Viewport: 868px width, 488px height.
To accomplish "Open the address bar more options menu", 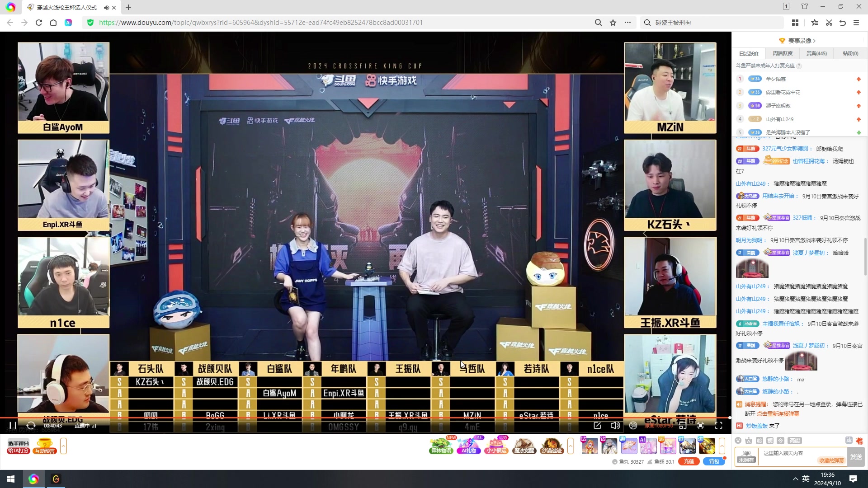I will click(x=627, y=23).
